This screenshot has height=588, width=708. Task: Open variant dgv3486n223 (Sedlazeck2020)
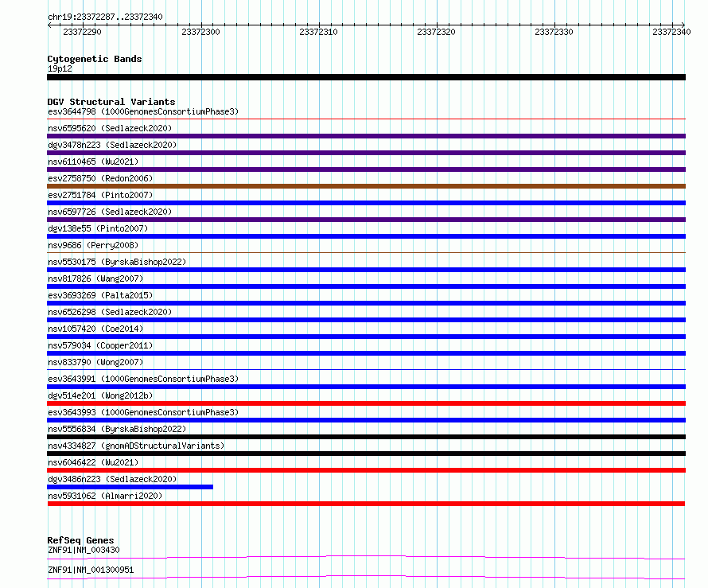pyautogui.click(x=112, y=479)
